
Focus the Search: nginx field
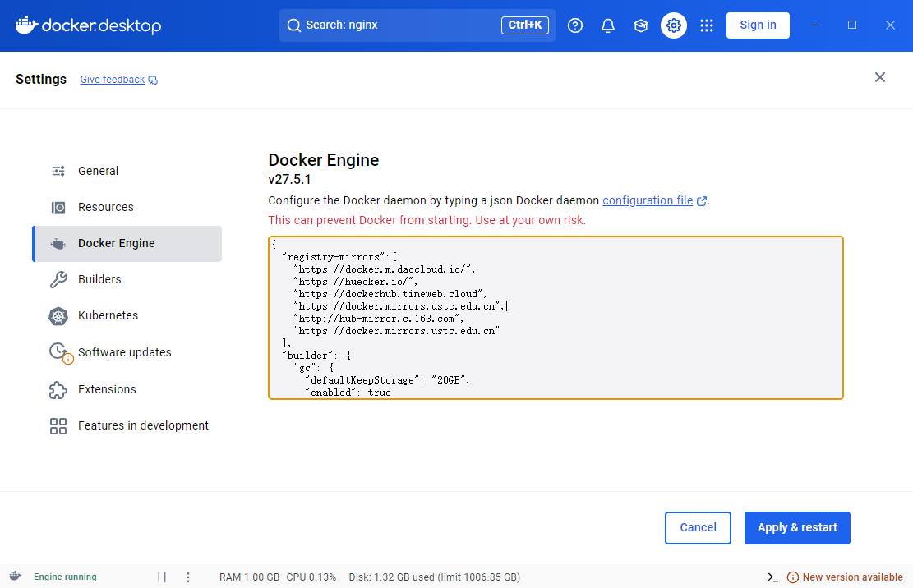click(417, 25)
